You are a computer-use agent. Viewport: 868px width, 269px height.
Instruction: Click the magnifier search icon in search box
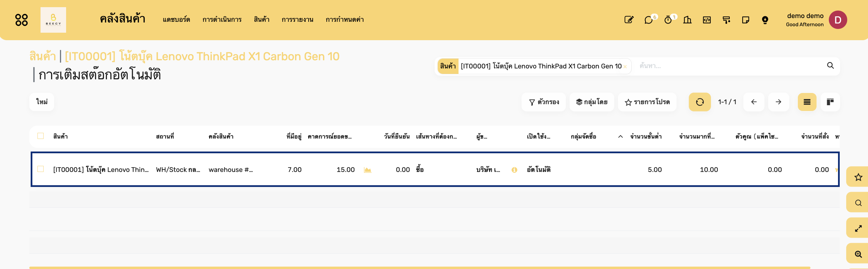click(x=831, y=66)
